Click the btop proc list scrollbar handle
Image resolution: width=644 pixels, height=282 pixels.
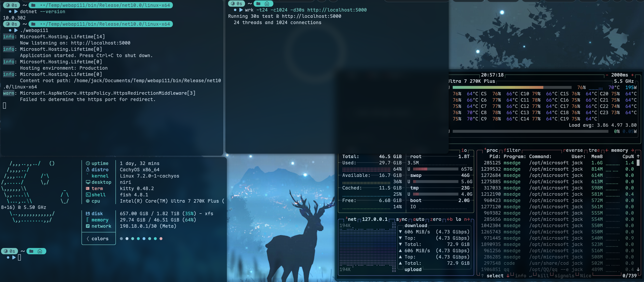[x=638, y=163]
